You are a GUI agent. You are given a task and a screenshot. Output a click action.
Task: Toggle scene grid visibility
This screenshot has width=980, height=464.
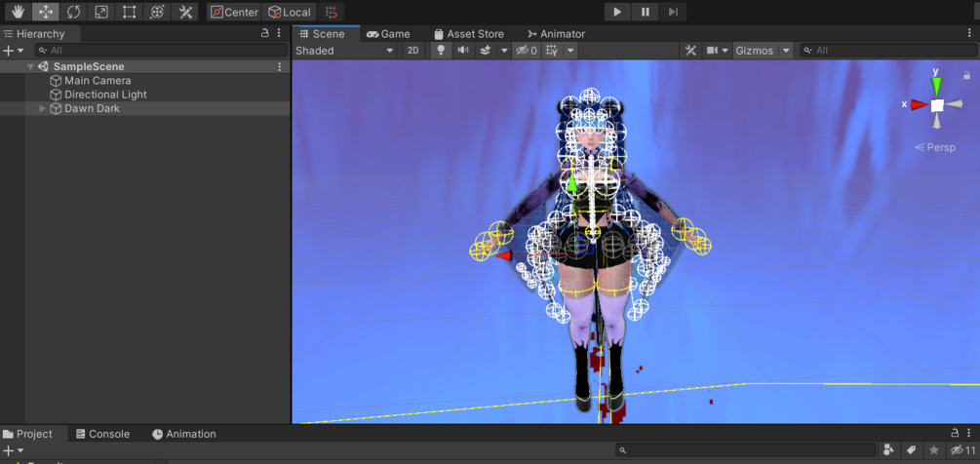click(x=551, y=51)
